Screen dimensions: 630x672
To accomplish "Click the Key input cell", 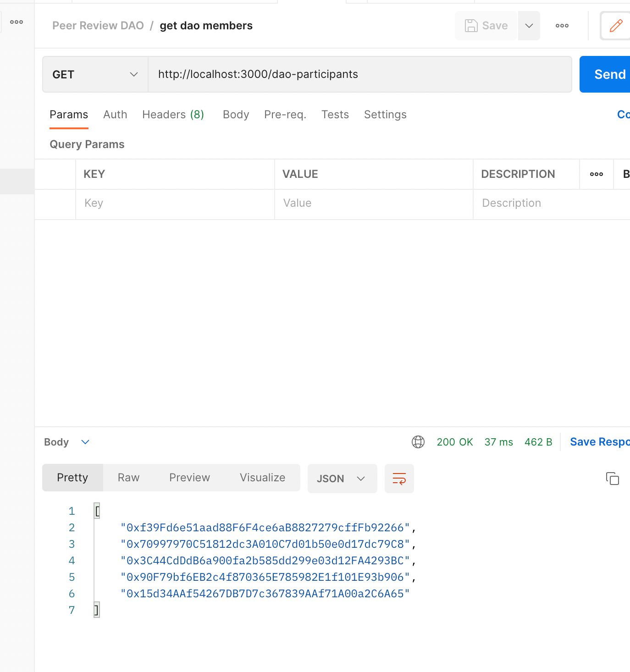I will click(175, 203).
